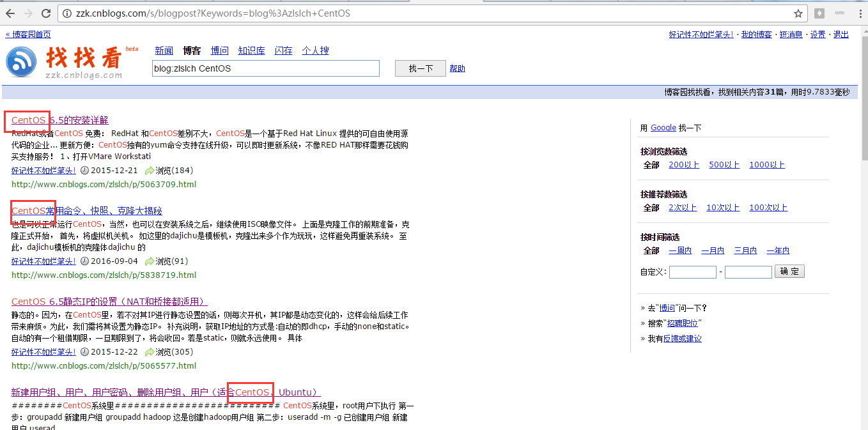The image size is (868, 430).
Task: Filter time by 一周内
Action: click(x=680, y=250)
